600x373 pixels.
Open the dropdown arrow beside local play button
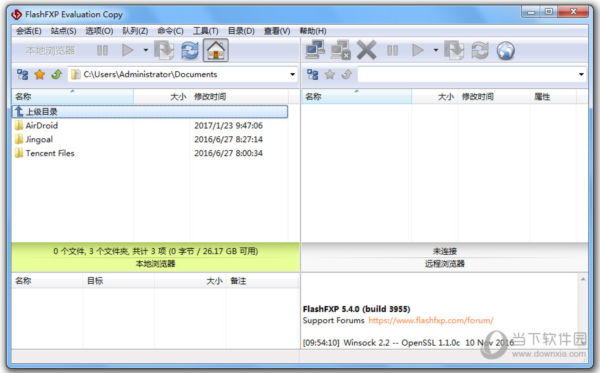[x=145, y=50]
